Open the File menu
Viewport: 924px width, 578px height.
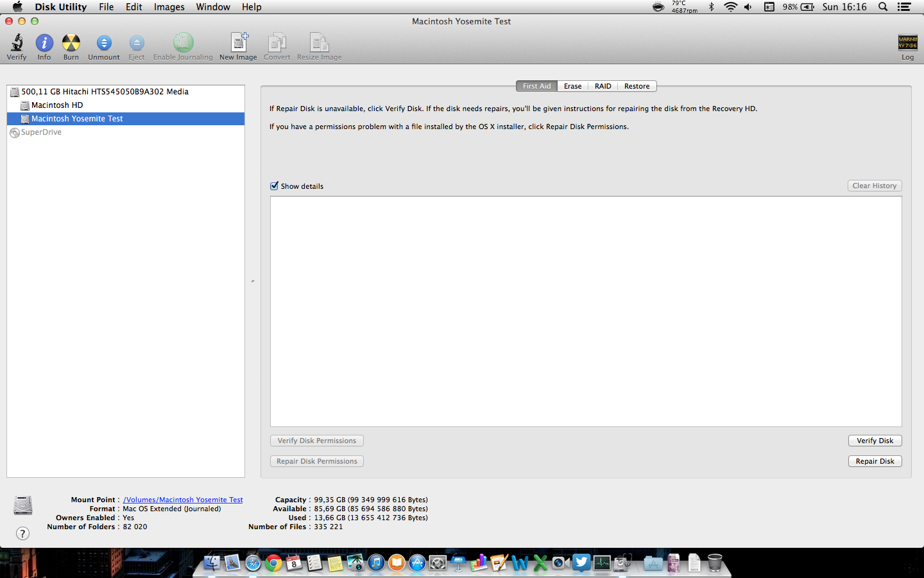(x=107, y=7)
